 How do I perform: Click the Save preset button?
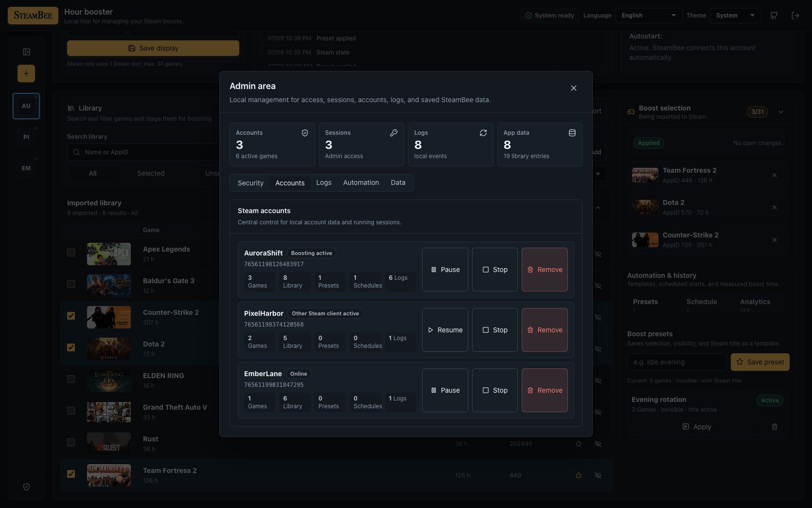760,362
